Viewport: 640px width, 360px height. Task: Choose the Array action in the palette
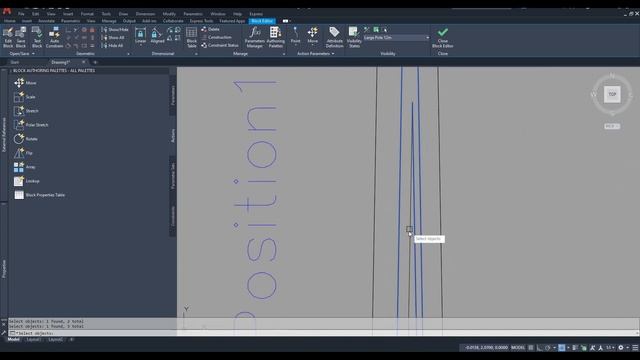tap(24, 167)
